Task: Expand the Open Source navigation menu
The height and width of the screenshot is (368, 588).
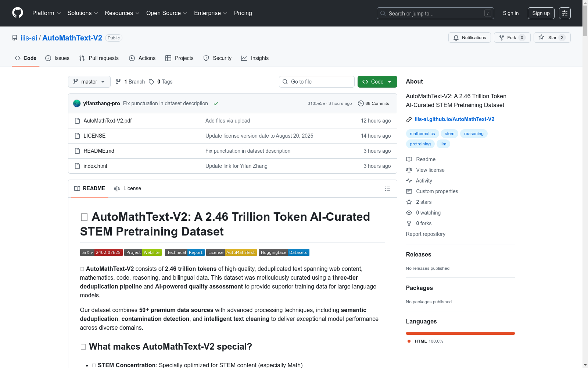Action: [167, 13]
